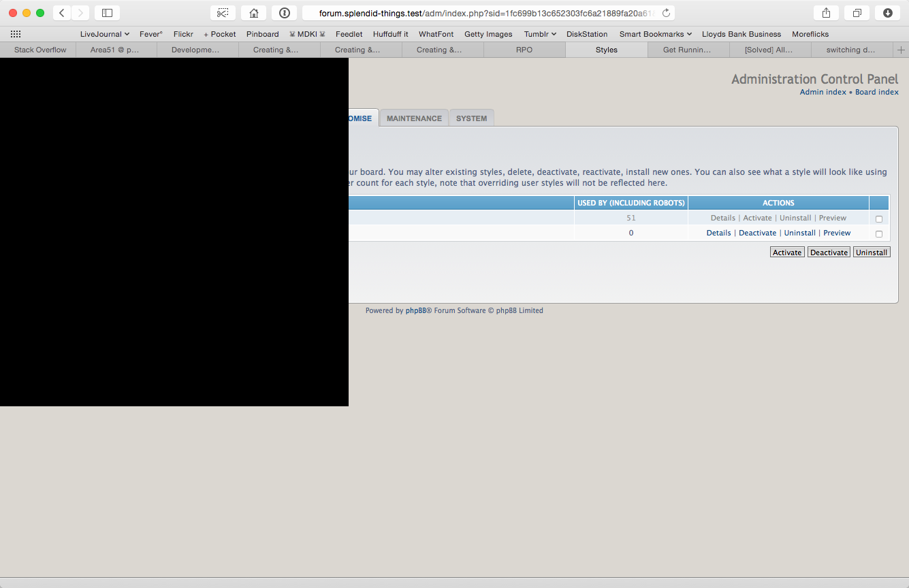The height and width of the screenshot is (588, 909).
Task: Tick checkbox for style used by 0
Action: click(879, 234)
